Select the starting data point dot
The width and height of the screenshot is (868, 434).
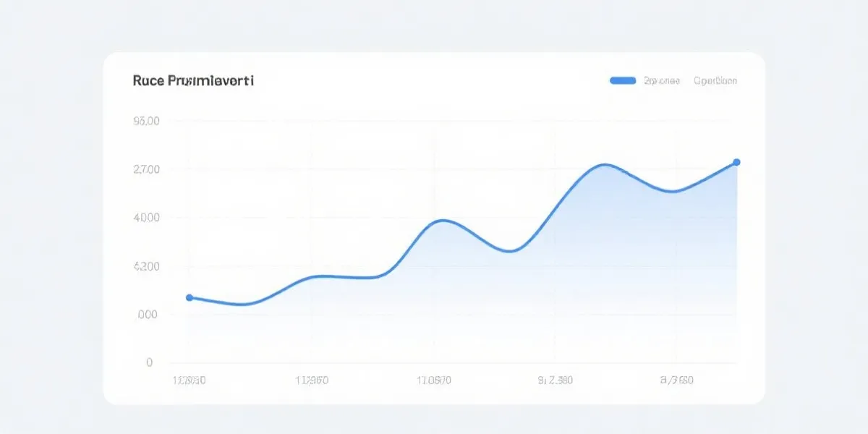pos(190,297)
